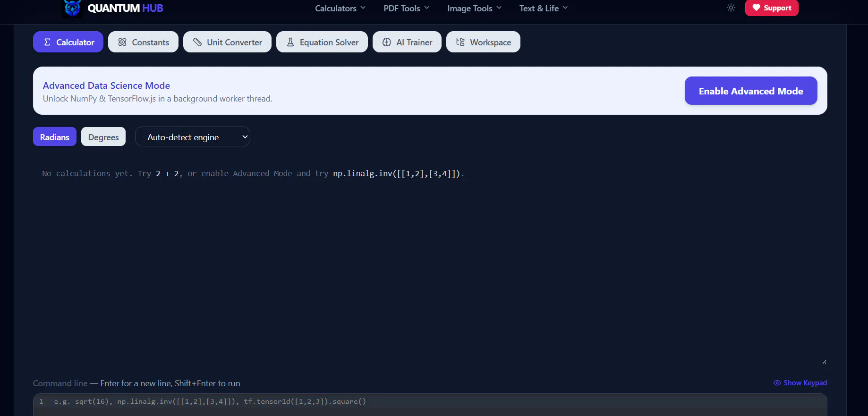Viewport: 868px width, 416px height.
Task: Expand the PDF Tools dropdown chevron
Action: click(427, 8)
